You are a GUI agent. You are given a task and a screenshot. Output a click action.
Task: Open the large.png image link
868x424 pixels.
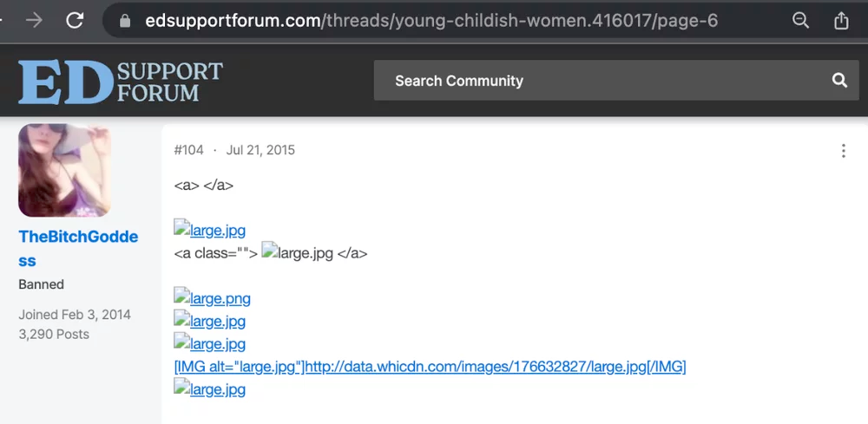[212, 298]
